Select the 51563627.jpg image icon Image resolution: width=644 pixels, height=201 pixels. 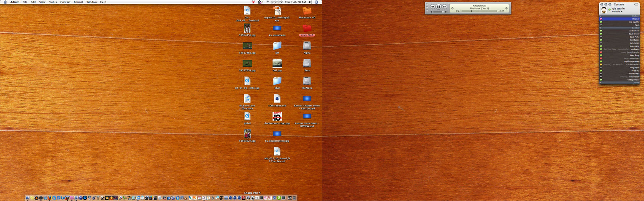coord(247,134)
